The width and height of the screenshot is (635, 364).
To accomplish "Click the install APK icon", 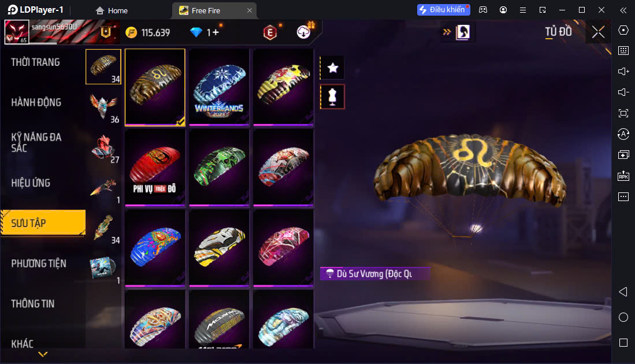I will point(623,175).
